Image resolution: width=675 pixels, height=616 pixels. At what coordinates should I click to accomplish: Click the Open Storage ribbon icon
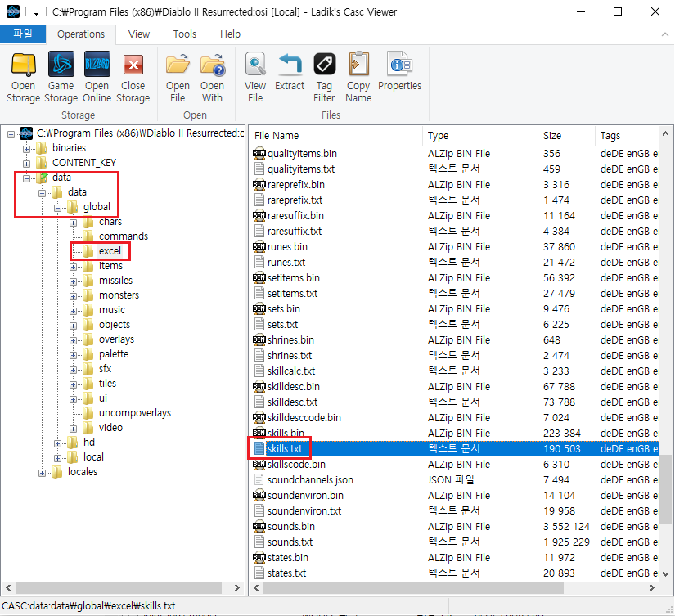[23, 65]
